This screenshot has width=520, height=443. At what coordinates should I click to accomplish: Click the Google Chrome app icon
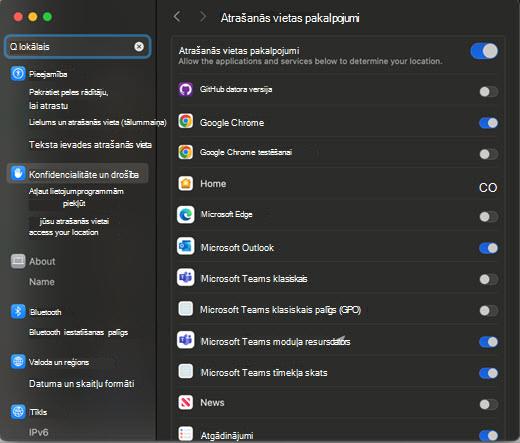[185, 121]
